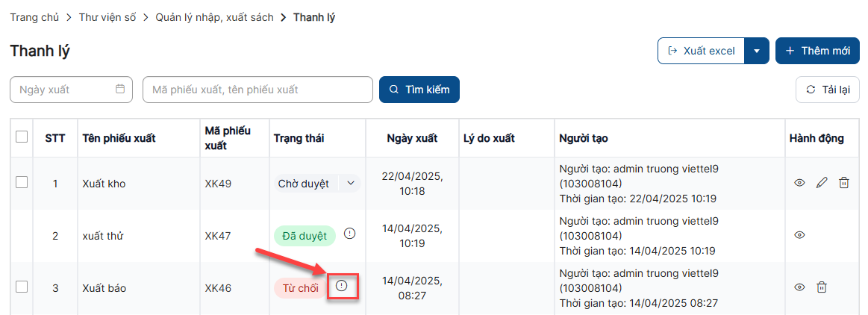The height and width of the screenshot is (315, 868).
Task: Check the box for row 3 Xuất báo
Action: point(22,287)
